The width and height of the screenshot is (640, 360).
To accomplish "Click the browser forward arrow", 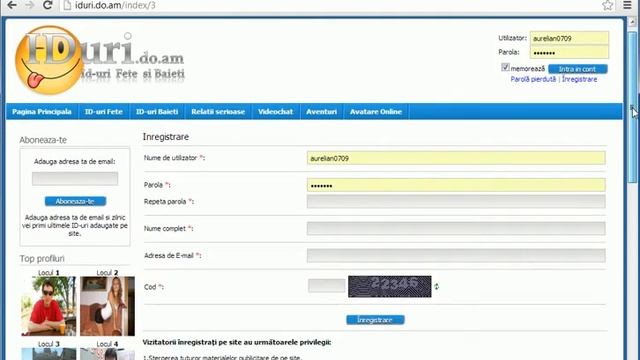I will pyautogui.click(x=29, y=5).
